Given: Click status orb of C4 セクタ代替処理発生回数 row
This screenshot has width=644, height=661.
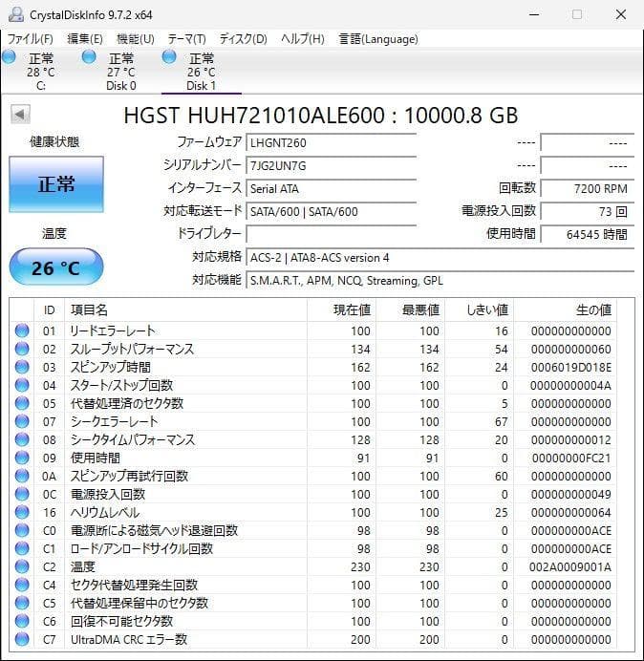Looking at the screenshot, I should 22,585.
